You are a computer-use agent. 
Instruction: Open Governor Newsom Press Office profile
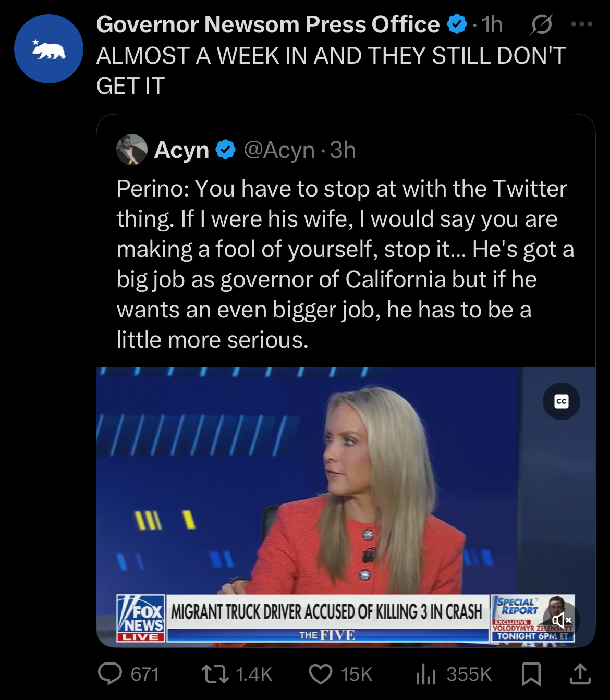coord(268,24)
